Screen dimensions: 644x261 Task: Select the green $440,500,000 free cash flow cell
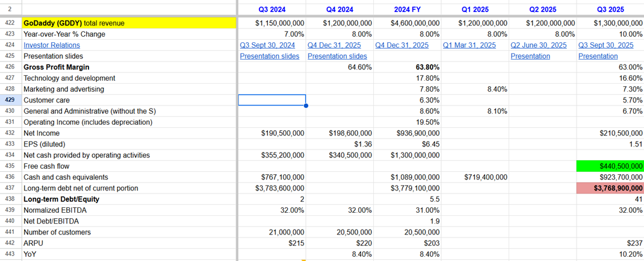pos(610,166)
